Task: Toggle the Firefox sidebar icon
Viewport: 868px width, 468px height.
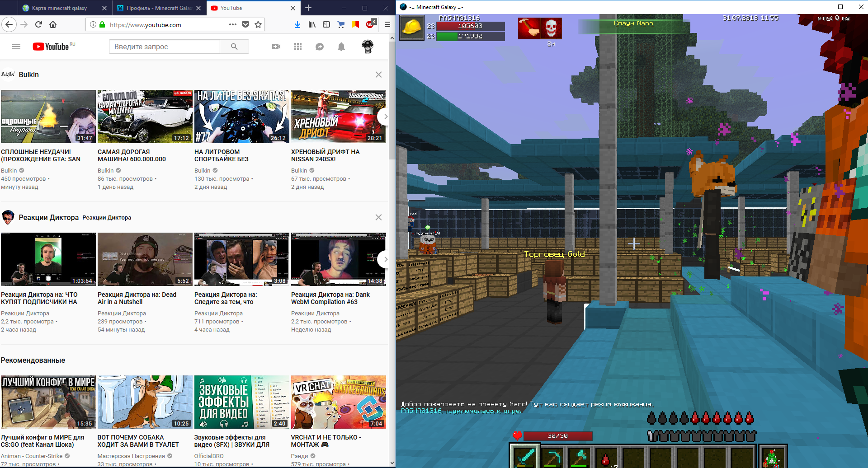Action: click(326, 24)
